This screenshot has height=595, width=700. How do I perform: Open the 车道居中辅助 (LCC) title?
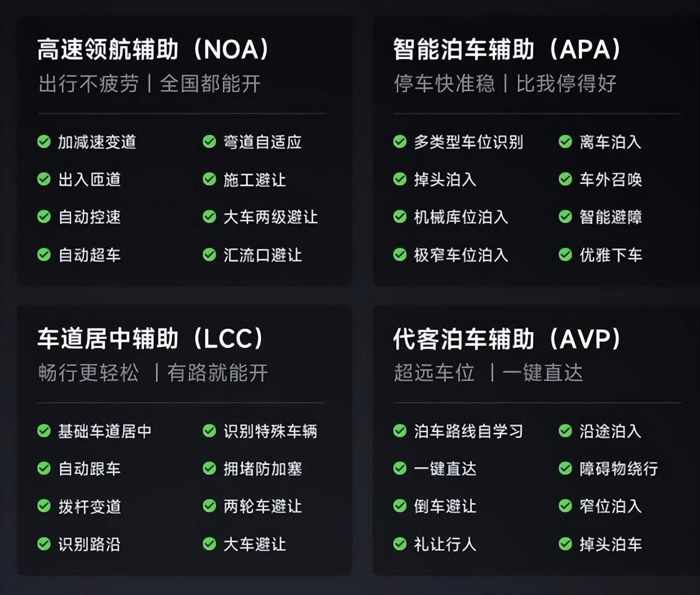(151, 339)
